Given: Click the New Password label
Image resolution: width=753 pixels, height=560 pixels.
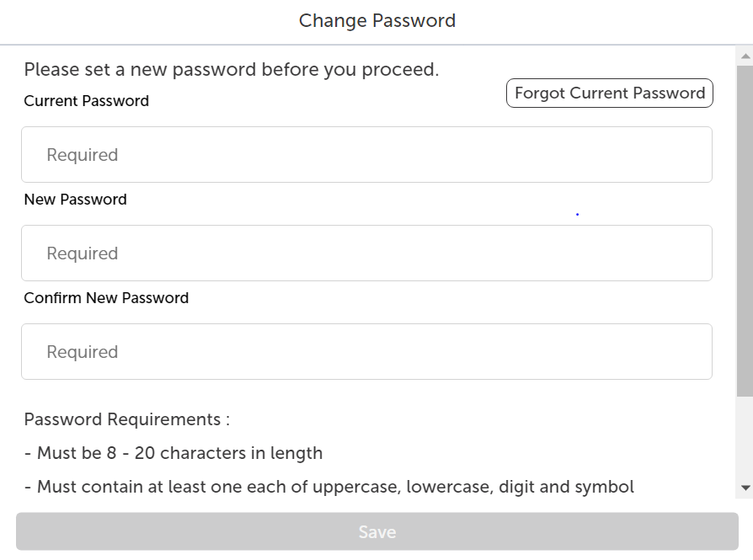Looking at the screenshot, I should pos(75,200).
